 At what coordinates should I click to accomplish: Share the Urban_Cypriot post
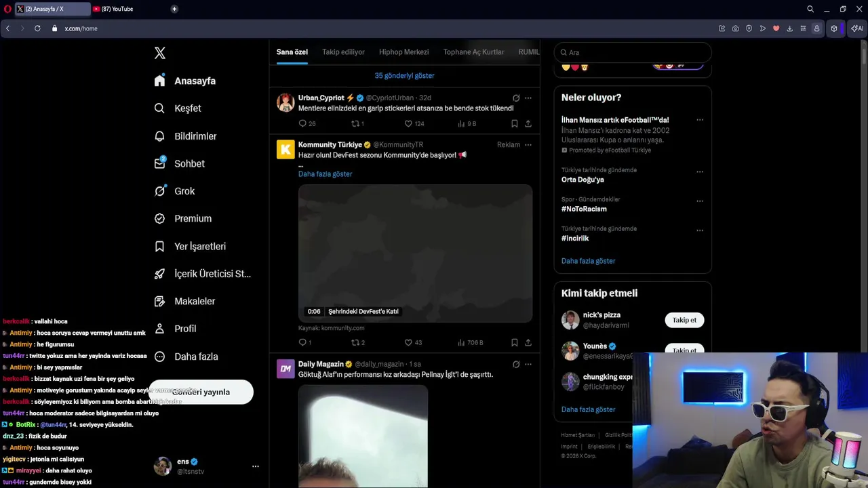[528, 123]
